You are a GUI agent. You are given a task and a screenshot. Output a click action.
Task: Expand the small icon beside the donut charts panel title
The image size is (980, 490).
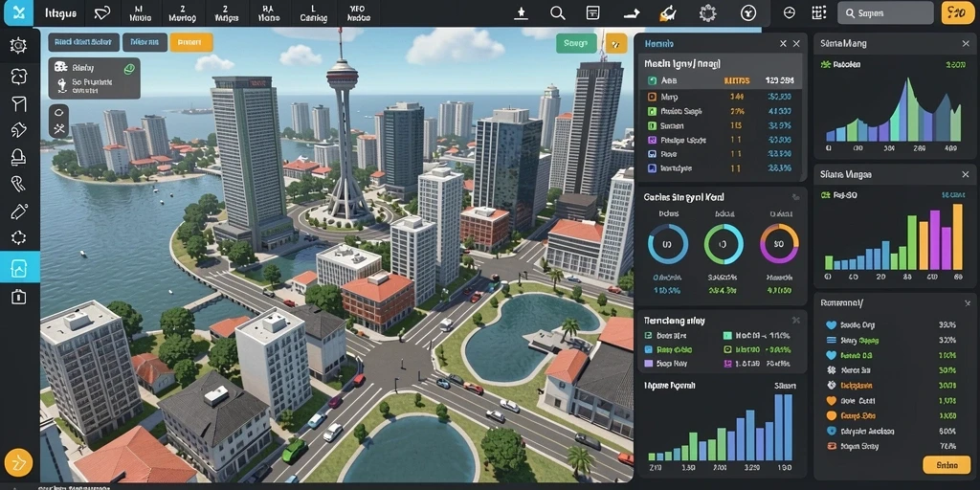tap(795, 197)
